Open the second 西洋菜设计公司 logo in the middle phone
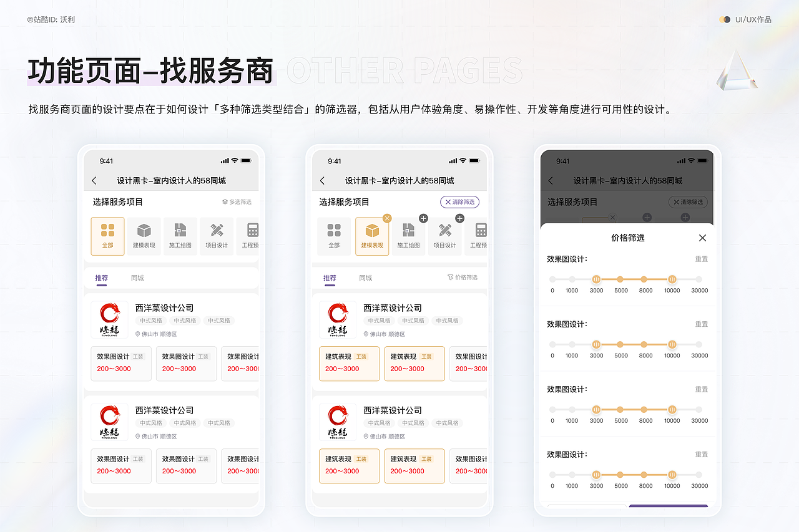 (x=338, y=422)
